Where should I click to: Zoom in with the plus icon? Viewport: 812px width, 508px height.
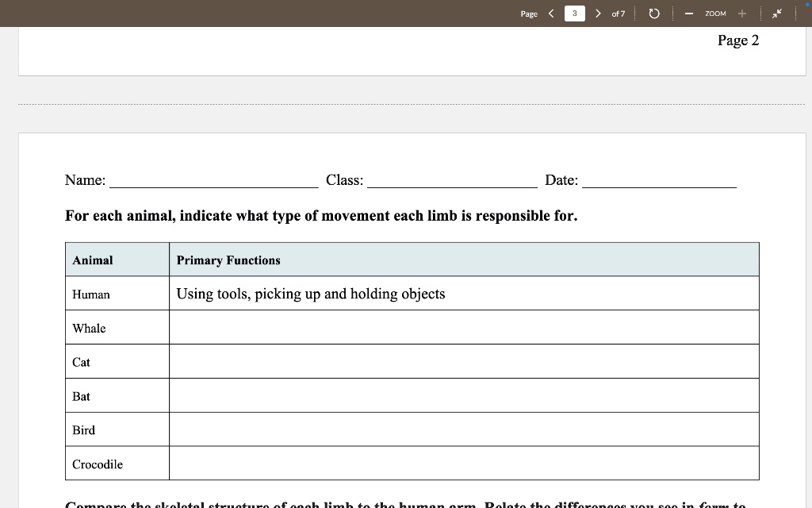click(x=742, y=13)
